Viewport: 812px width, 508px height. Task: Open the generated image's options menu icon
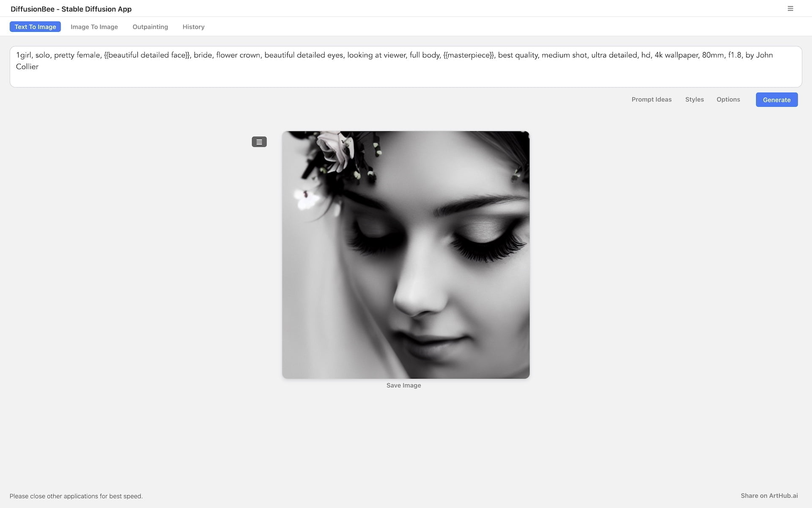point(259,142)
